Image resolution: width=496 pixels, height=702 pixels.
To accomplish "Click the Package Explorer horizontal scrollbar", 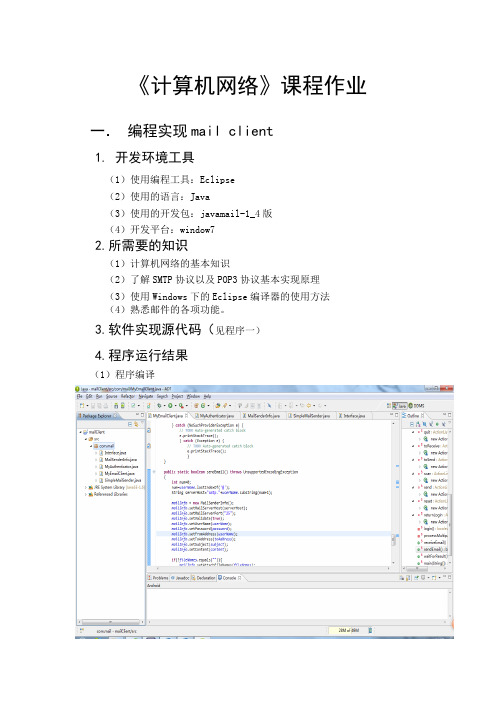I will pos(111,622).
